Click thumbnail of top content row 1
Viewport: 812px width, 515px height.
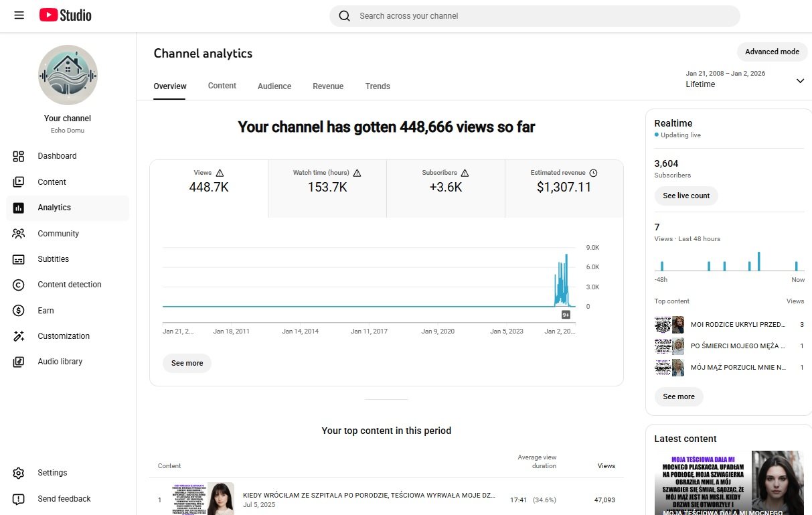(202, 499)
